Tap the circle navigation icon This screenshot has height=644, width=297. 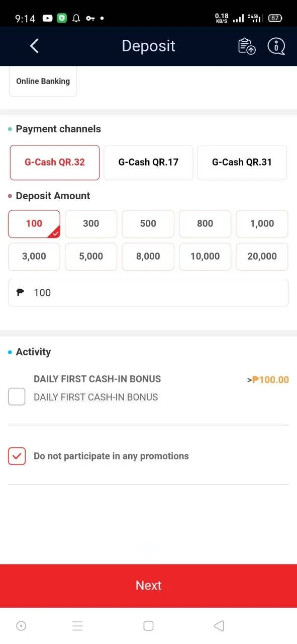21,626
